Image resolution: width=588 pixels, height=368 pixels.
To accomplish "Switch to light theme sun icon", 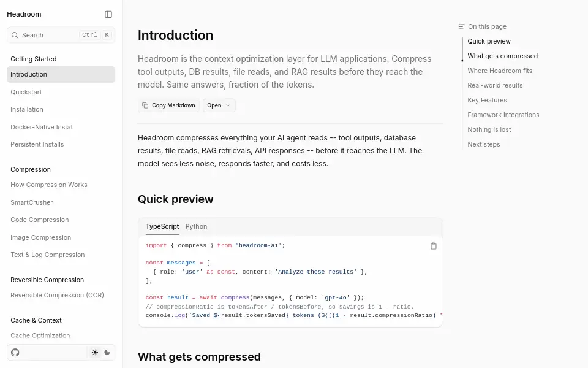I will coord(95,352).
